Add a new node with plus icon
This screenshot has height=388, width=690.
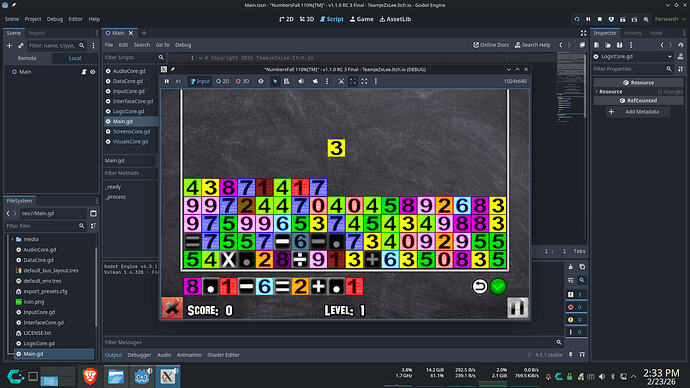coord(9,45)
